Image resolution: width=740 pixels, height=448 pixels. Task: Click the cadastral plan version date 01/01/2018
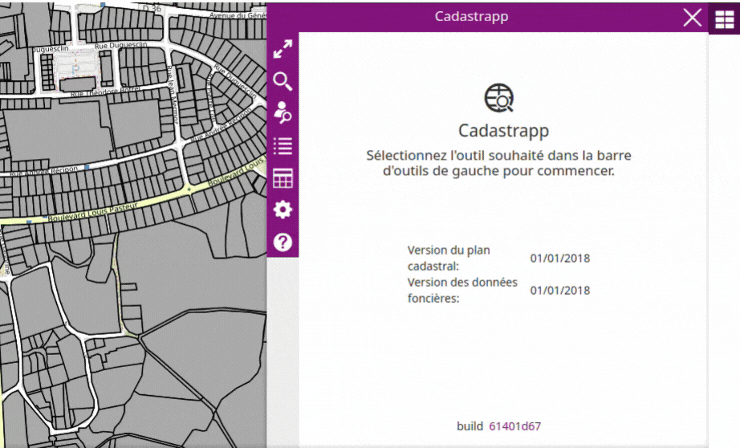coord(560,258)
